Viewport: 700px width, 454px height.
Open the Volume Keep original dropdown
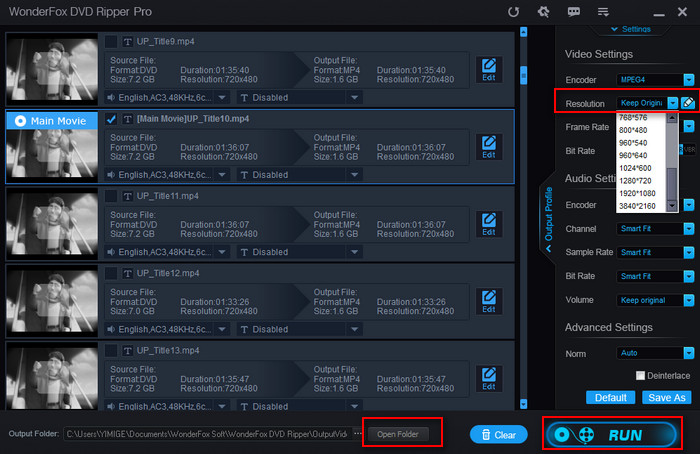689,300
